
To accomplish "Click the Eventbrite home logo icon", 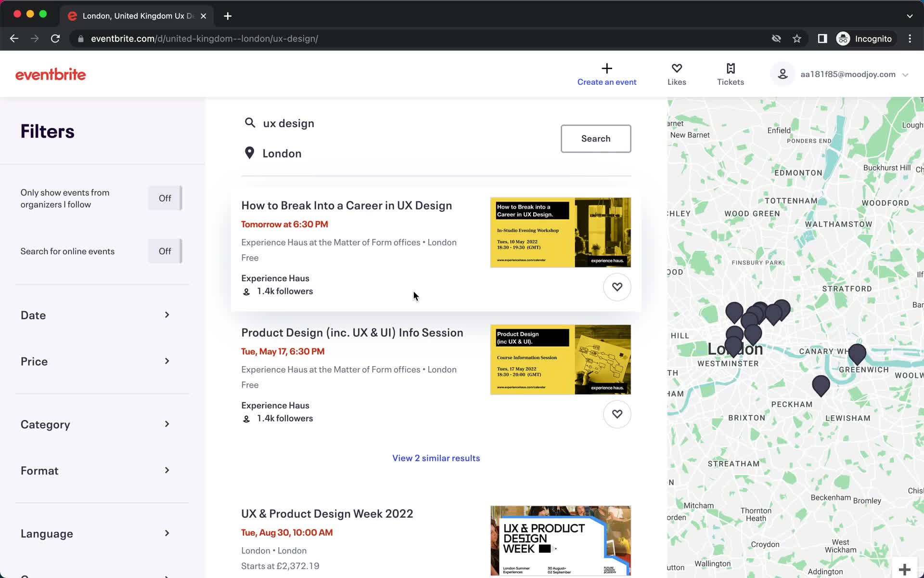I will tap(51, 74).
